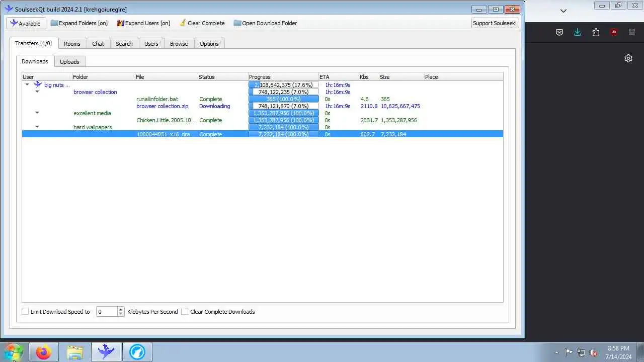This screenshot has width=644, height=362.
Task: Switch to the Uploads sub-tab
Action: click(x=69, y=62)
